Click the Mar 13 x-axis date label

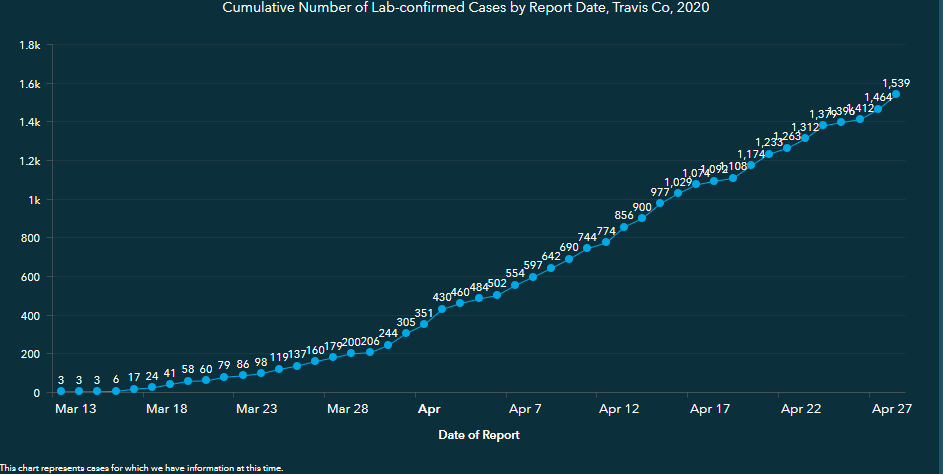(76, 409)
